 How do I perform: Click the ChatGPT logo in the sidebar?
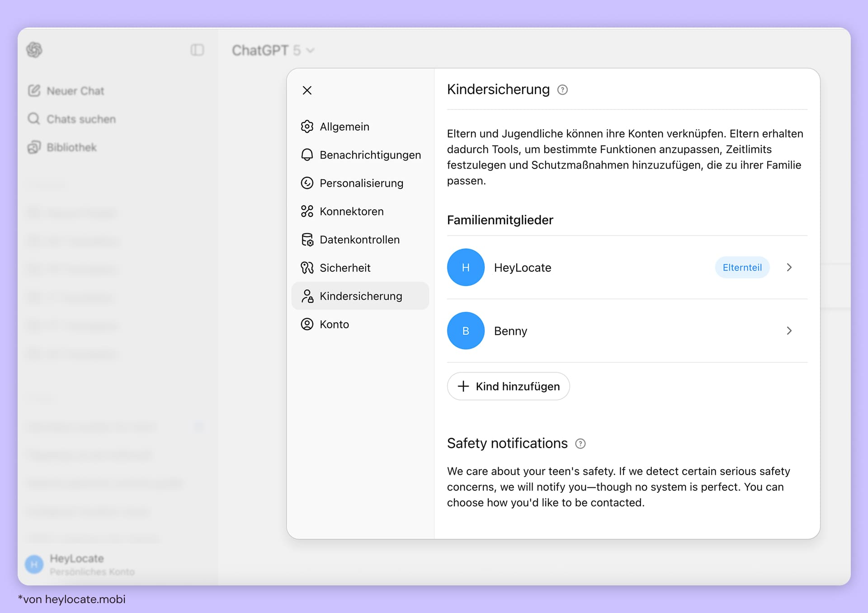point(34,50)
